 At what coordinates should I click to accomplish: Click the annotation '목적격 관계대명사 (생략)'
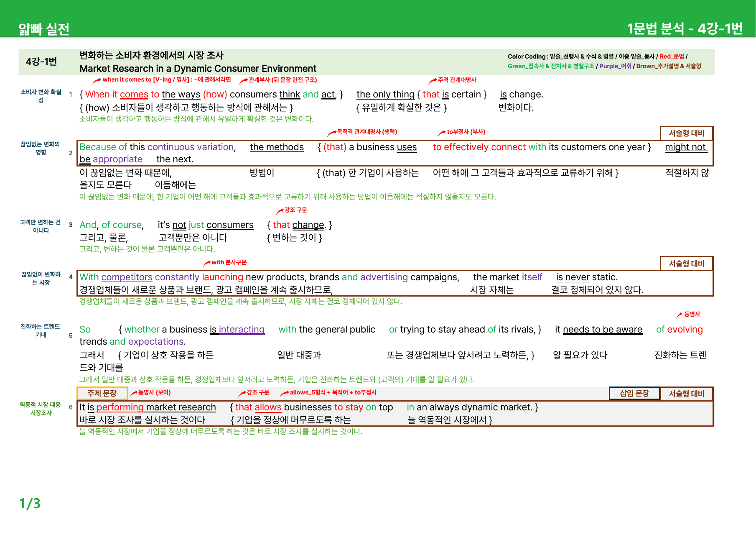367,132
